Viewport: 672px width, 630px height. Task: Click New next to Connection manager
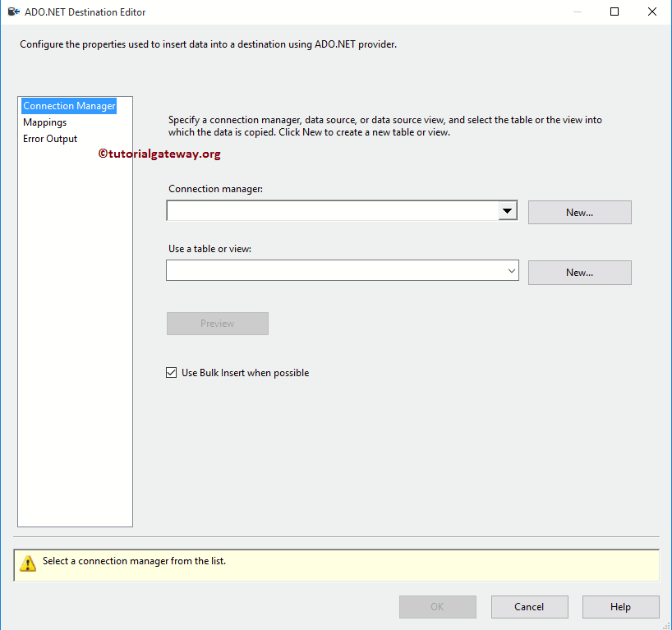coord(579,212)
